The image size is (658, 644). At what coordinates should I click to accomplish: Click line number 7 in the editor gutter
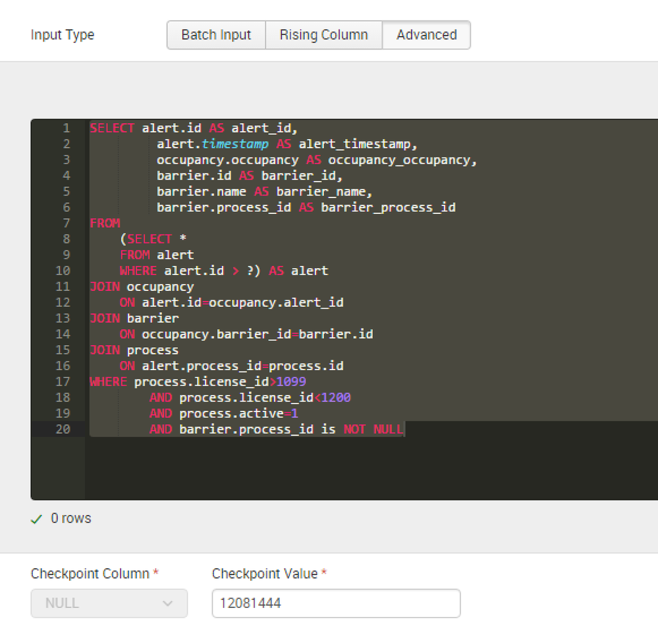pos(66,223)
